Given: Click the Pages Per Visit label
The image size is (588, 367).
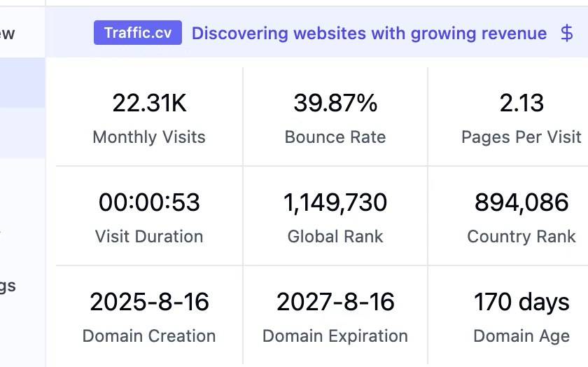Looking at the screenshot, I should click(x=521, y=137).
